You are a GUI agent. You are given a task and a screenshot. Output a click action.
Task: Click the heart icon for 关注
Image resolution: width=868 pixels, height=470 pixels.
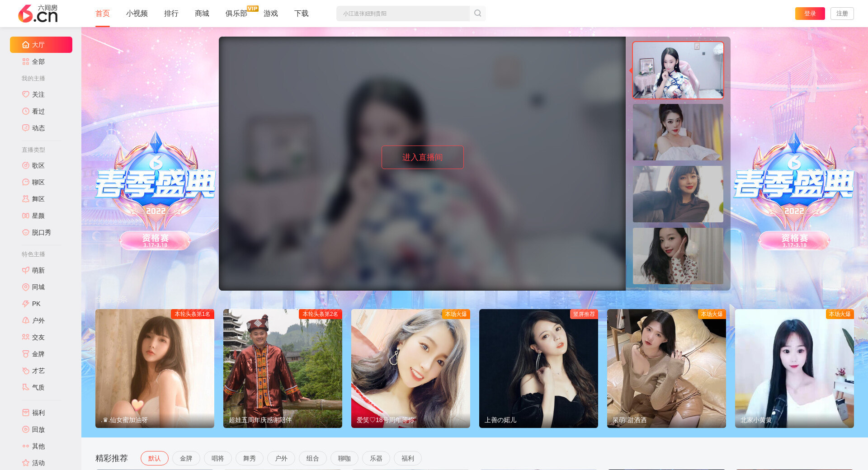[26, 94]
